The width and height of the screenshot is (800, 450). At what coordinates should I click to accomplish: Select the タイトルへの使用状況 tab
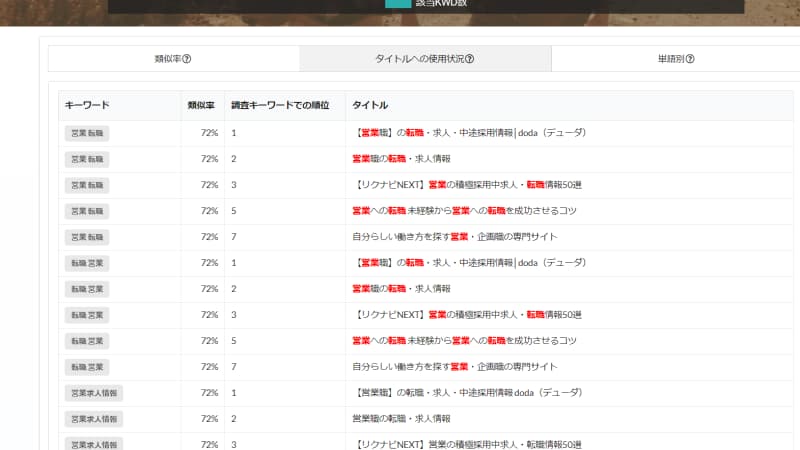point(425,59)
